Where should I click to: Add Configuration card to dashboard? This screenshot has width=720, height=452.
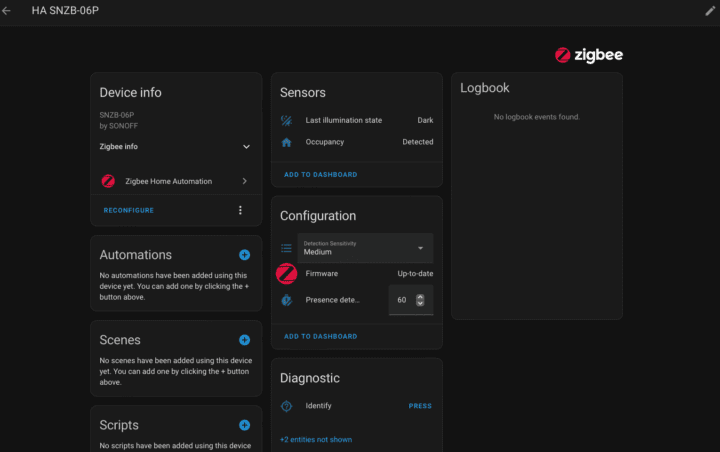point(320,336)
